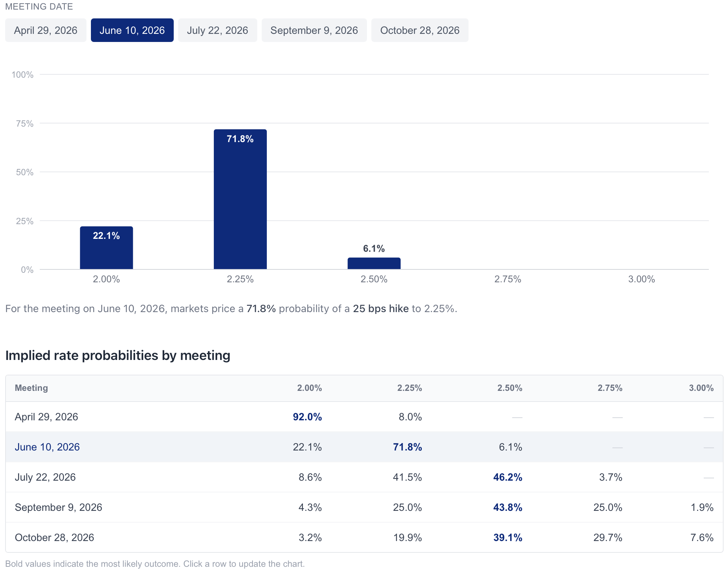Select the April 29, 2026 meeting date
This screenshot has height=569, width=728.
[x=46, y=30]
